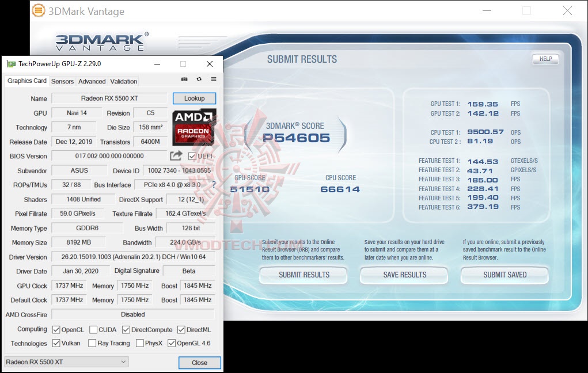Click the Driver Version field

point(133,257)
